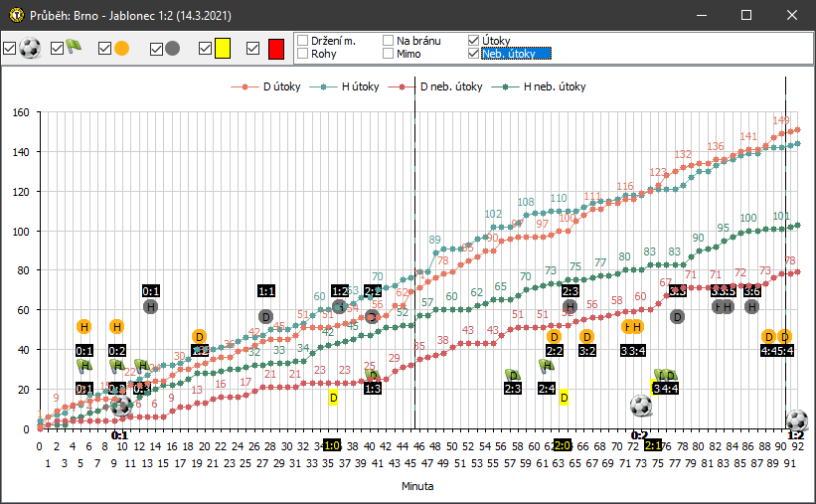Click the green corner flag toolbar icon
The height and width of the screenshot is (504, 816).
pyautogui.click(x=75, y=48)
